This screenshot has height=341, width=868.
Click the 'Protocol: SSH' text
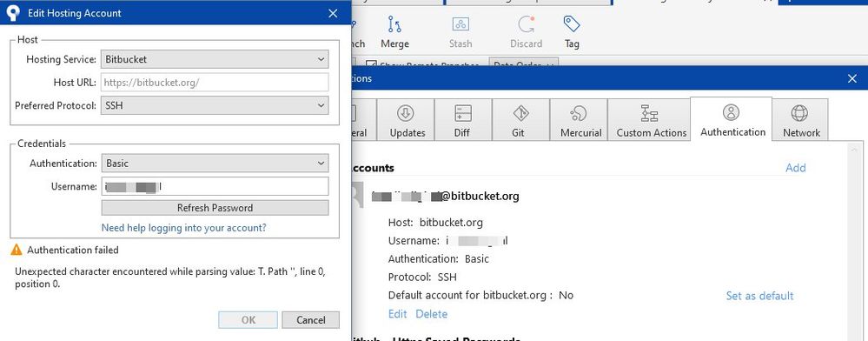point(422,277)
